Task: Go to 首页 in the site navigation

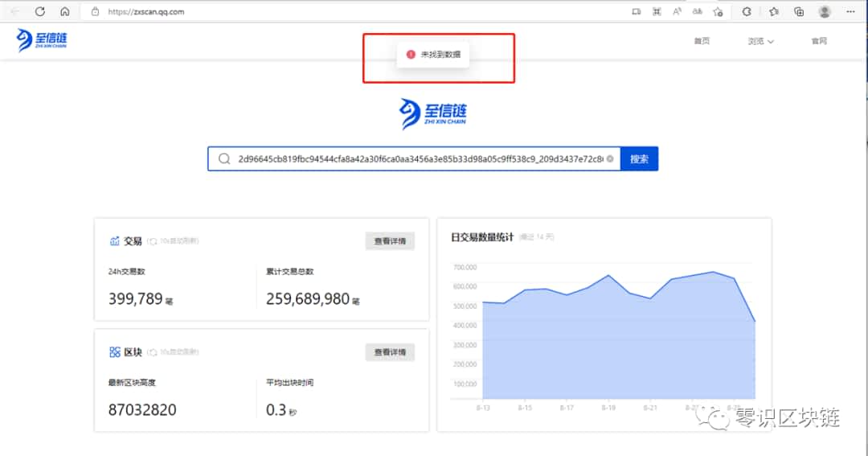Action: coord(702,41)
